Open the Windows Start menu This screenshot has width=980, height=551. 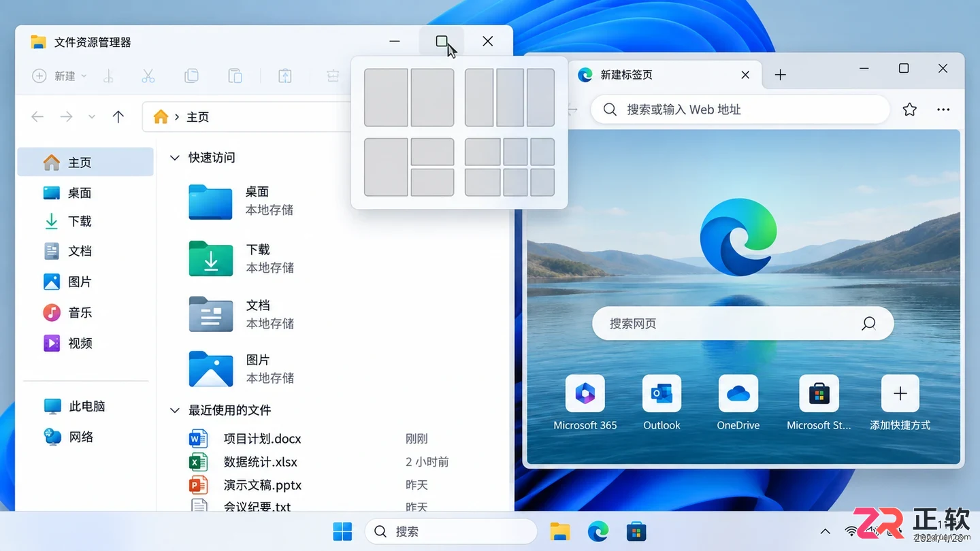(x=342, y=531)
